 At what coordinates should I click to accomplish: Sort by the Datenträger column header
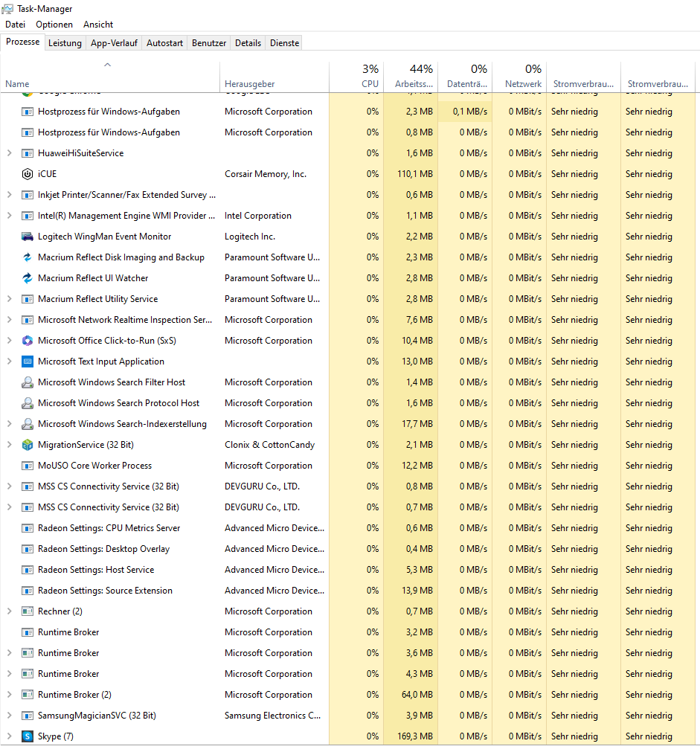pos(465,77)
